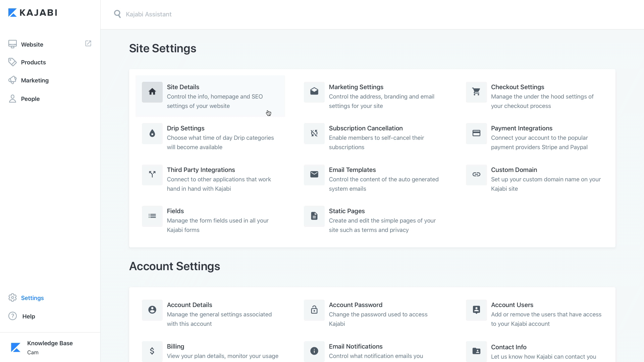Open the Fields settings link
Screen dimensions: 644x362
175,211
